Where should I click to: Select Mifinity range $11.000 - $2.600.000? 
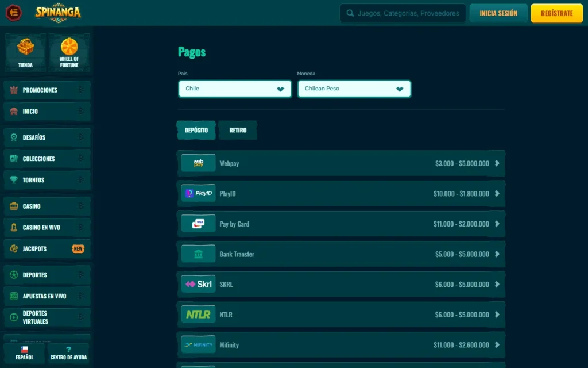pos(461,345)
